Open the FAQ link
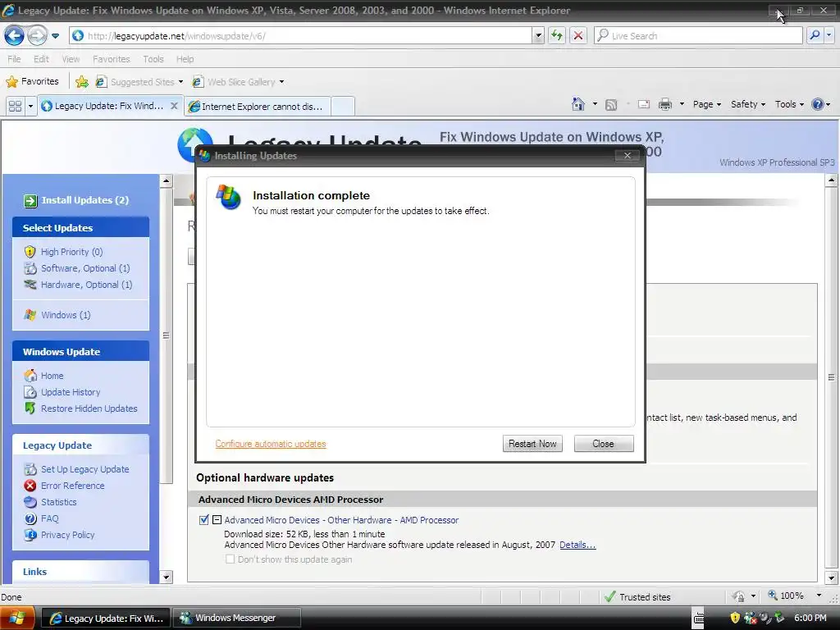The height and width of the screenshot is (630, 840). coord(41,518)
